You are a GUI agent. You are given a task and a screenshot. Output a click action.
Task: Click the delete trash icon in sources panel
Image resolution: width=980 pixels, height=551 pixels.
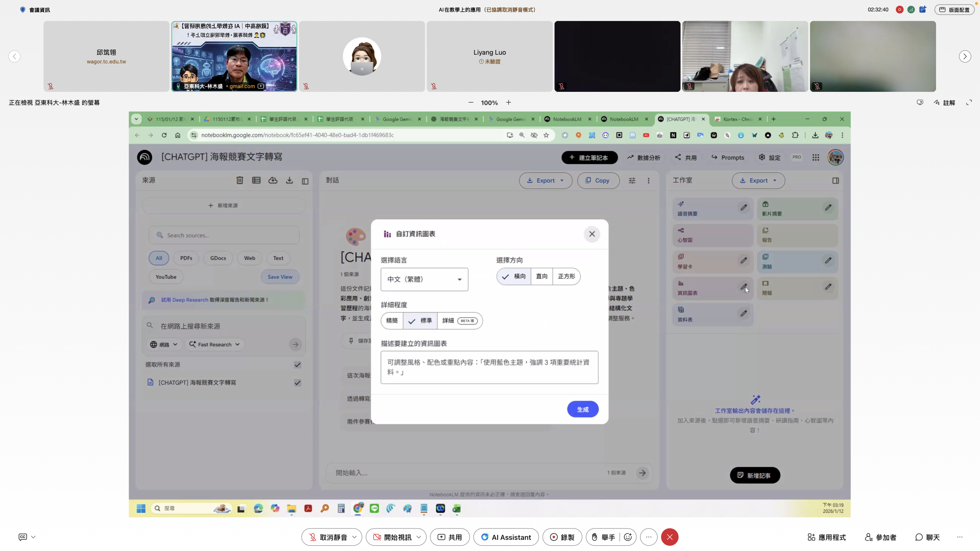coord(240,181)
